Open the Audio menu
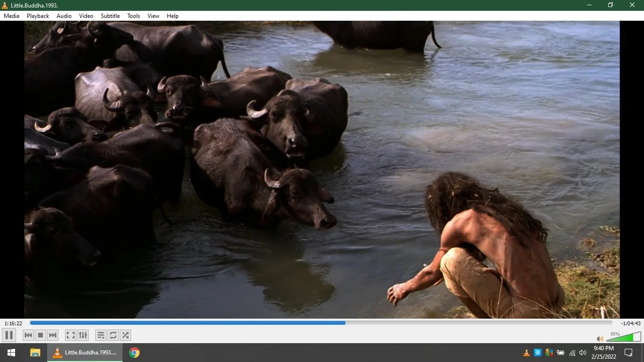This screenshot has height=362, width=644. (x=64, y=16)
